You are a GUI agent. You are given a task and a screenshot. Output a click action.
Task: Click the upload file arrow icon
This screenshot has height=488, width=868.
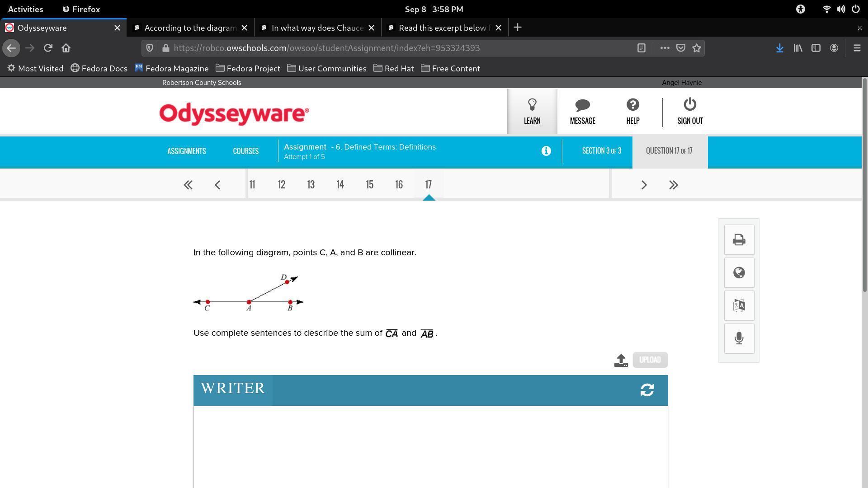point(621,360)
